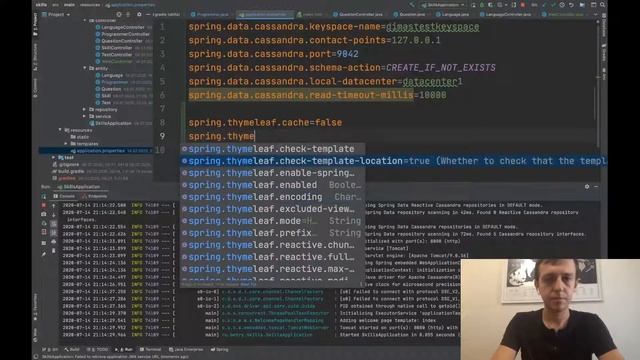Open the Endpoints tab in Run panel
This screenshot has height=360, width=640.
95,196
